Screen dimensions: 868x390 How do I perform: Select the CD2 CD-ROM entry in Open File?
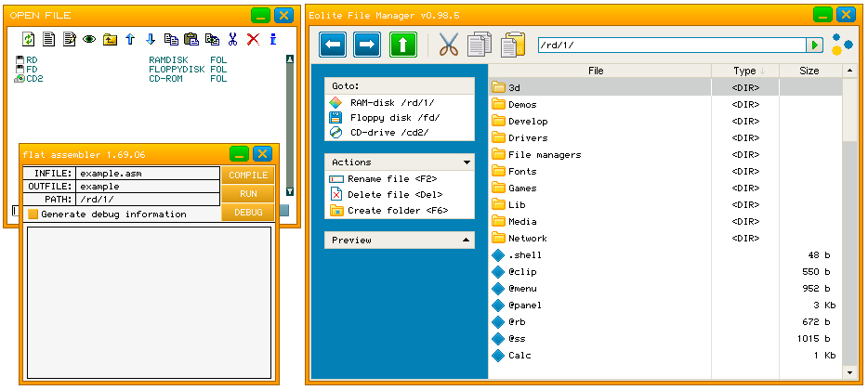pos(122,79)
